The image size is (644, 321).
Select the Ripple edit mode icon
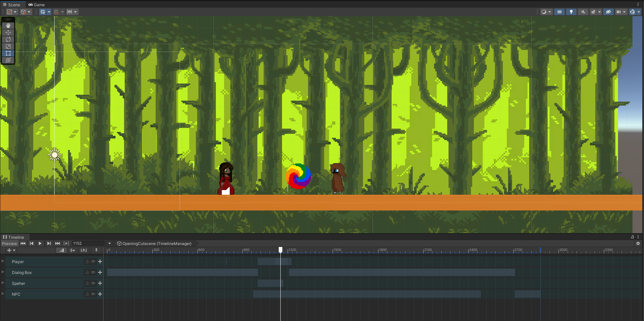[x=73, y=250]
